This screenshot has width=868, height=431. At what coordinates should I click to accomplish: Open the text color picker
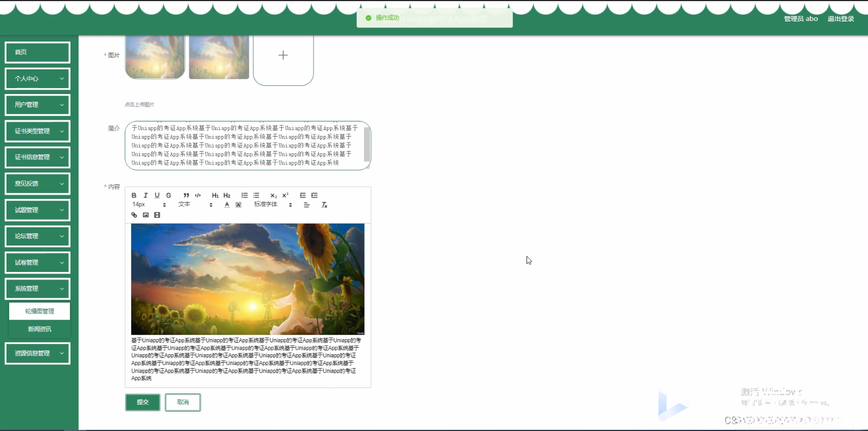227,205
